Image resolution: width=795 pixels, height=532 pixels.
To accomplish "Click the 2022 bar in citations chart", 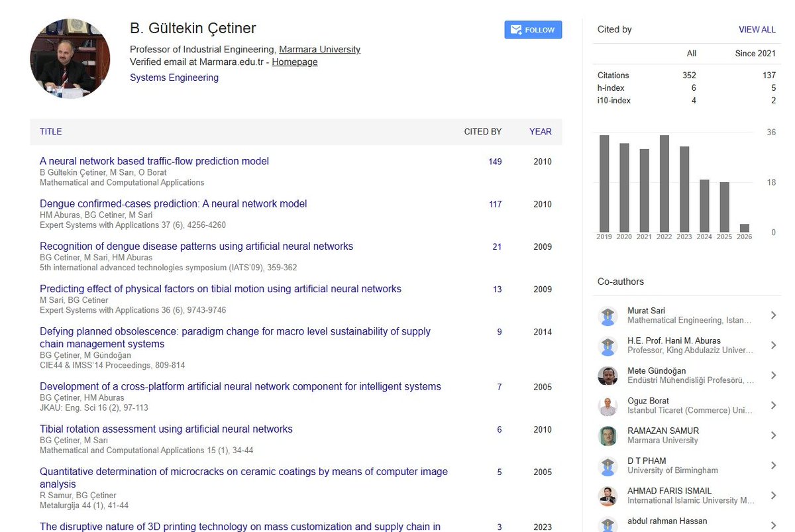I will tap(664, 184).
